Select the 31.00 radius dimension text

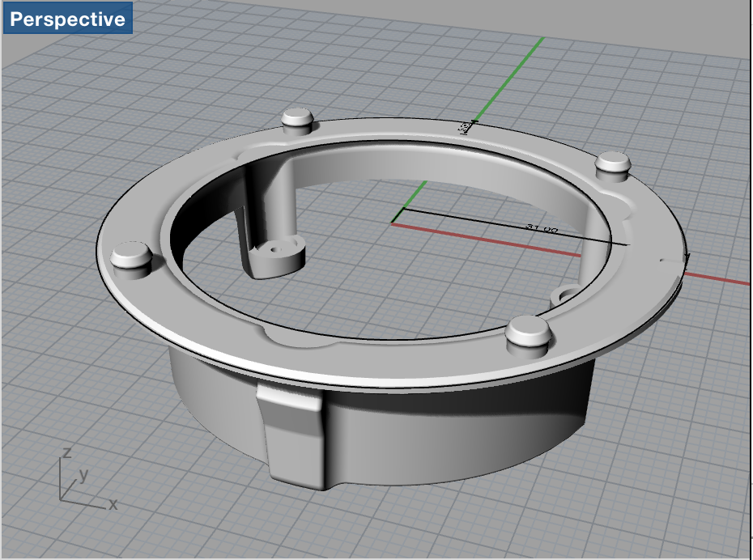point(542,228)
